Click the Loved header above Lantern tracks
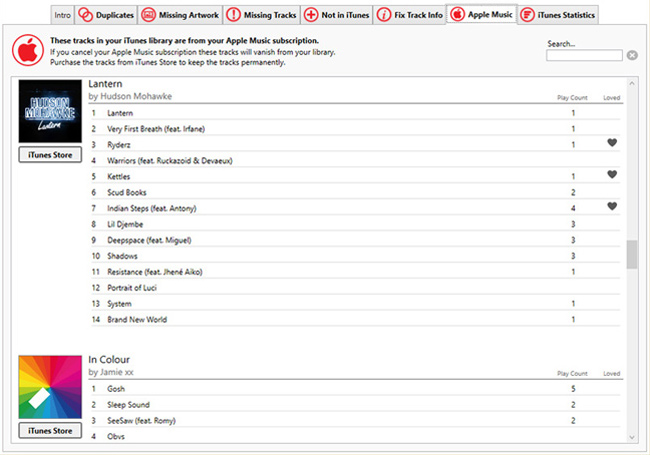650x455 pixels. (x=611, y=98)
